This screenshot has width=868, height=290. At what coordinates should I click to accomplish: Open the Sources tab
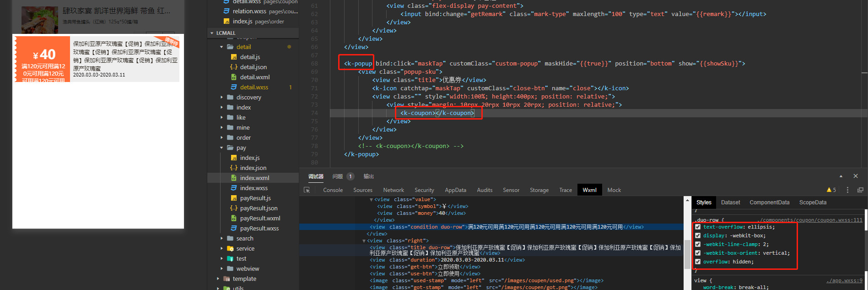tap(363, 190)
